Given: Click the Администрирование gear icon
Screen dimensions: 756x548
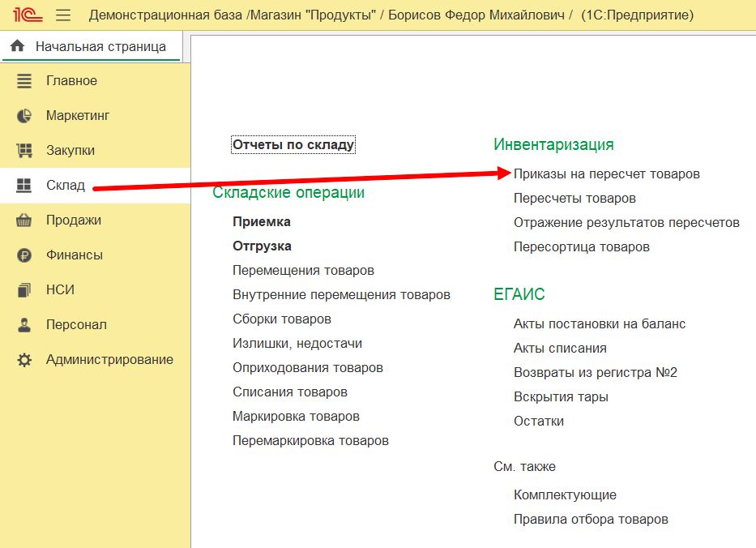Looking at the screenshot, I should click(24, 360).
